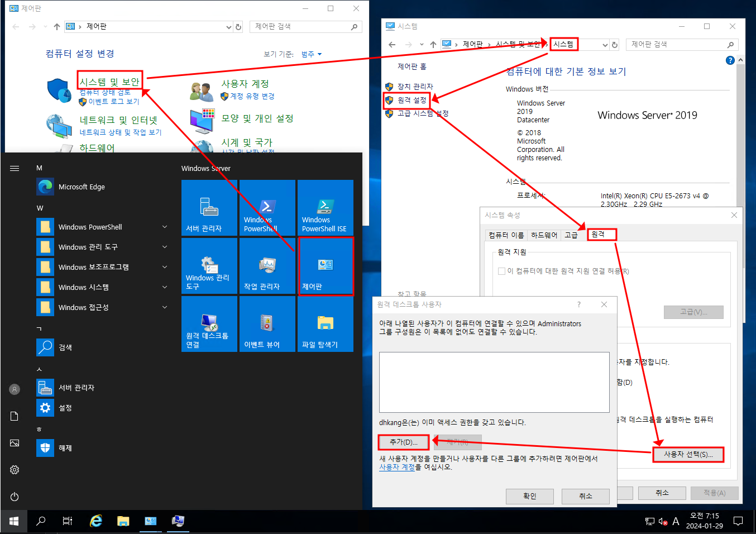Screen dimensions: 756x534
Task: Open notification center on the taskbar
Action: [738, 521]
